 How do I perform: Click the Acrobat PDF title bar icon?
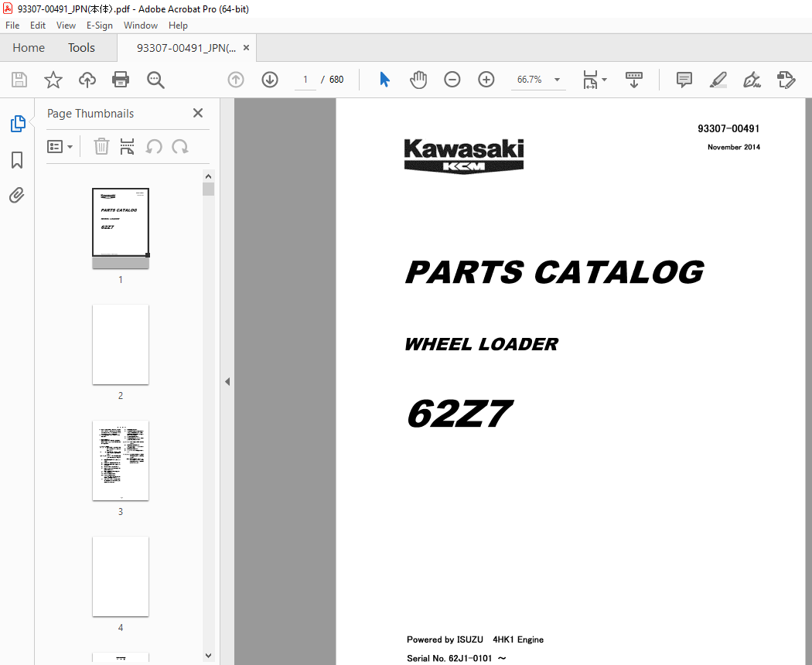click(x=8, y=9)
